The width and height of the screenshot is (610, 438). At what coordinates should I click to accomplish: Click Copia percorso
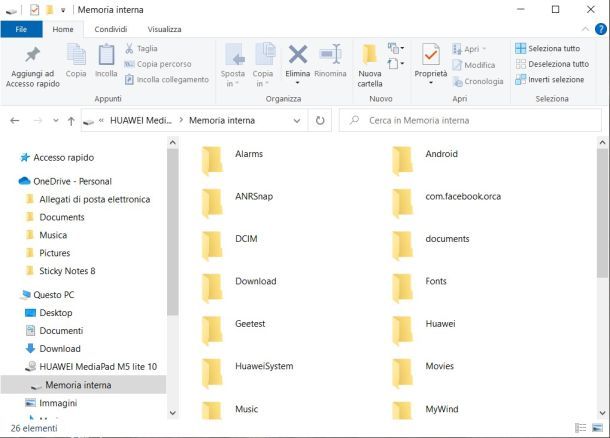(x=164, y=64)
